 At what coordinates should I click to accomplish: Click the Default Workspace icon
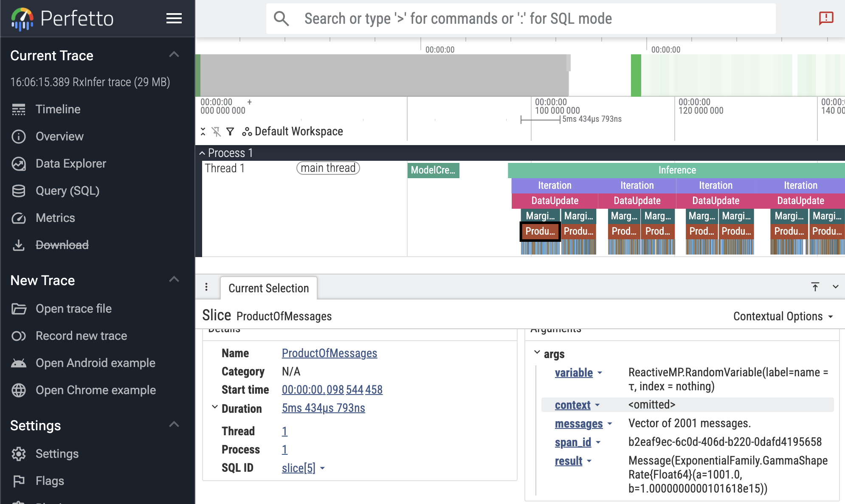[x=247, y=132]
